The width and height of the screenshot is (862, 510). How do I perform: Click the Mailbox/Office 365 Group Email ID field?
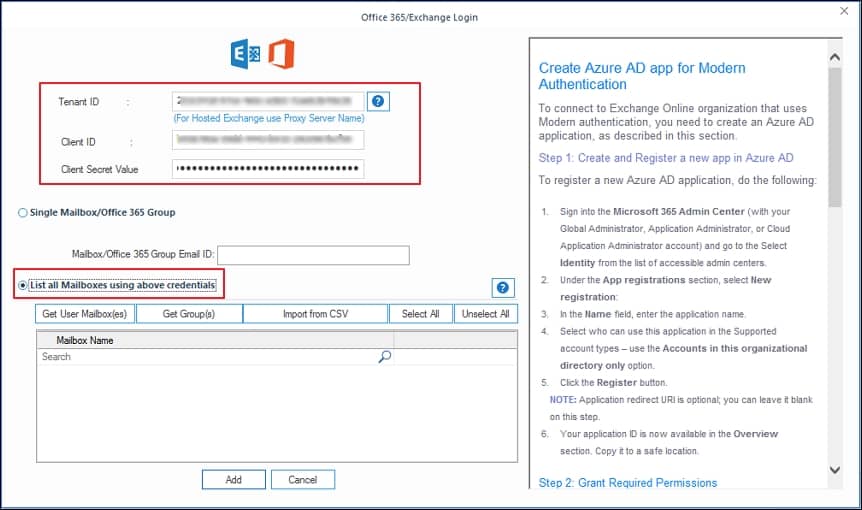coord(313,255)
